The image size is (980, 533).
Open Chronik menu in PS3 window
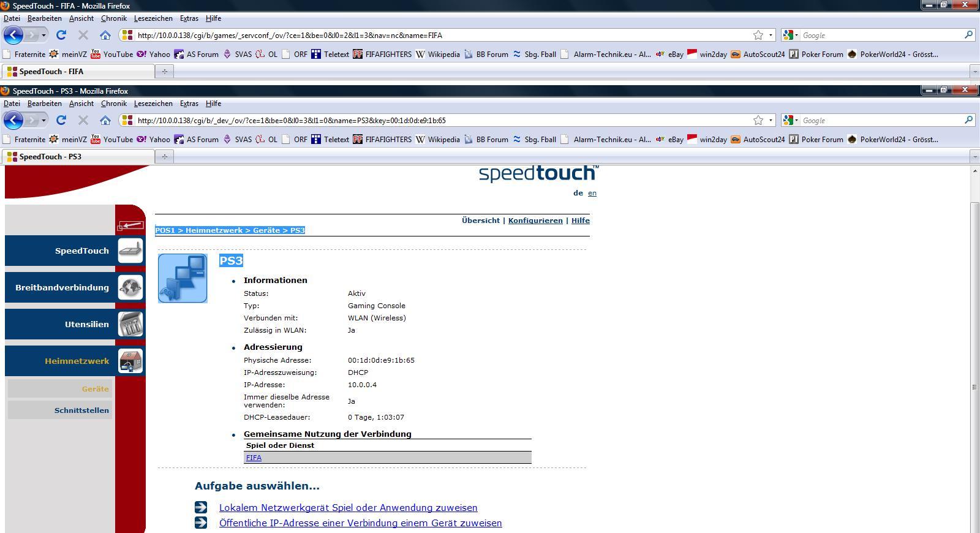114,104
